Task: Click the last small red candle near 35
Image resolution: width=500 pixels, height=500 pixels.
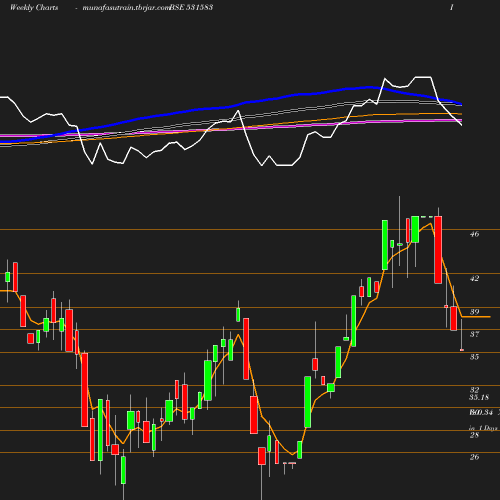Action: 462,350
